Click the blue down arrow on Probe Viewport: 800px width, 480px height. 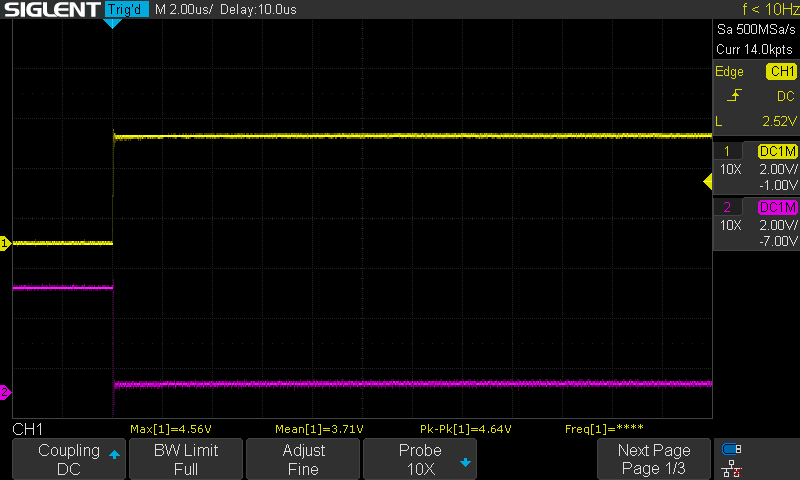(465, 463)
